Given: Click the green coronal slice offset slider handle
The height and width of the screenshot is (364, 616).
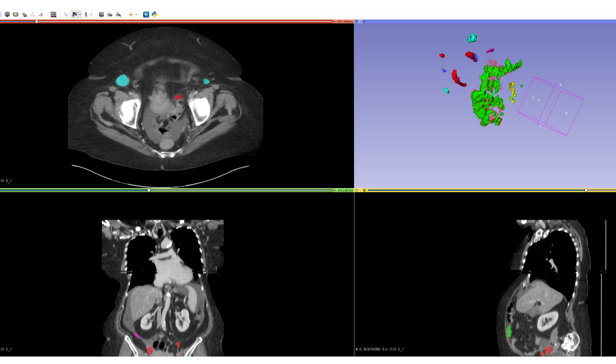Looking at the screenshot, I should (x=149, y=190).
